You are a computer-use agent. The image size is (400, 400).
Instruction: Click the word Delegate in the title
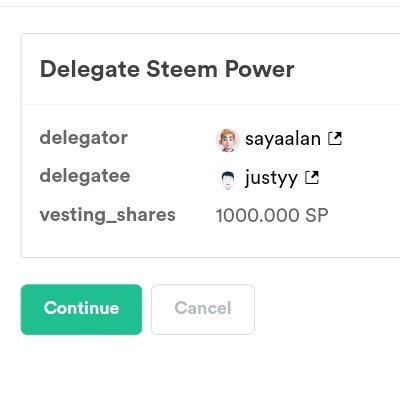coord(90,71)
